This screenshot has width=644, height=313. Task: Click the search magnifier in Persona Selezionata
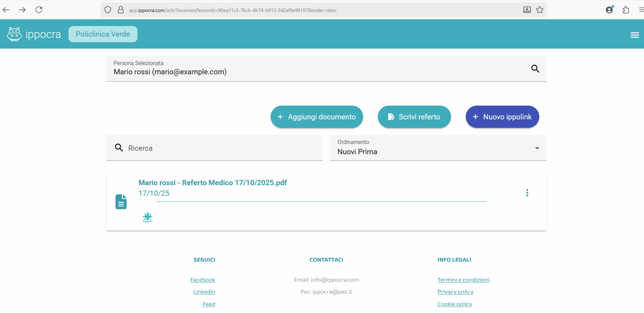(535, 69)
